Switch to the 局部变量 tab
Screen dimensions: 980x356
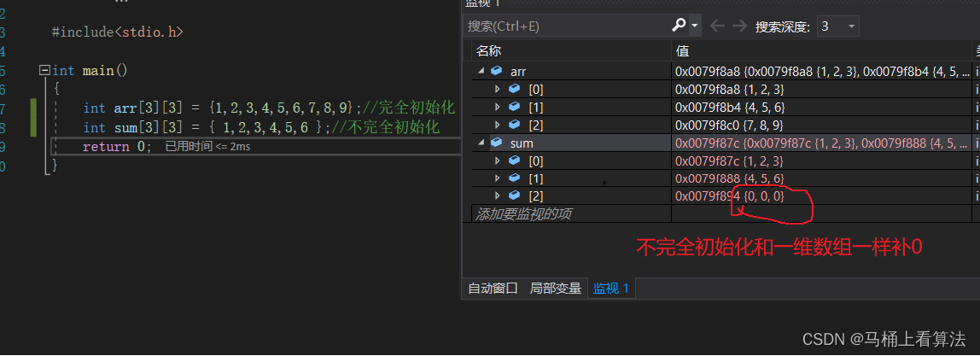point(555,288)
